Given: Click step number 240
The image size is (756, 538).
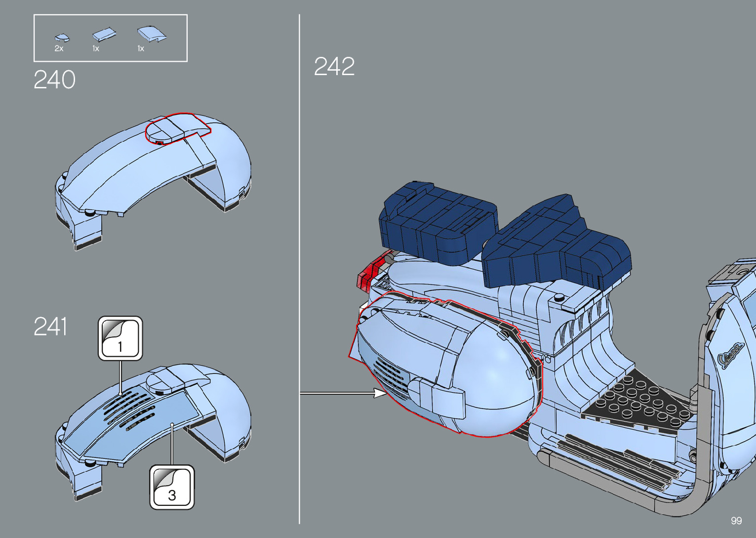Looking at the screenshot, I should 54,80.
